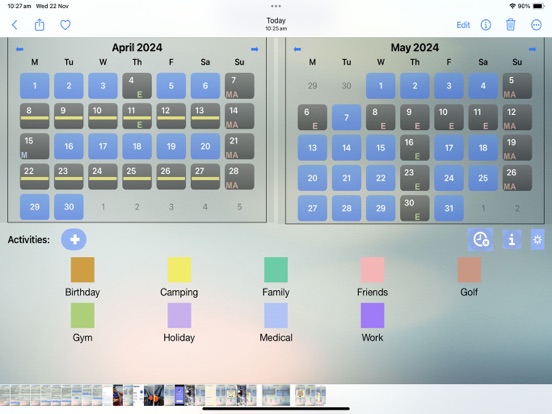
Task: Select April 30 in the calendar
Action: [x=69, y=207]
